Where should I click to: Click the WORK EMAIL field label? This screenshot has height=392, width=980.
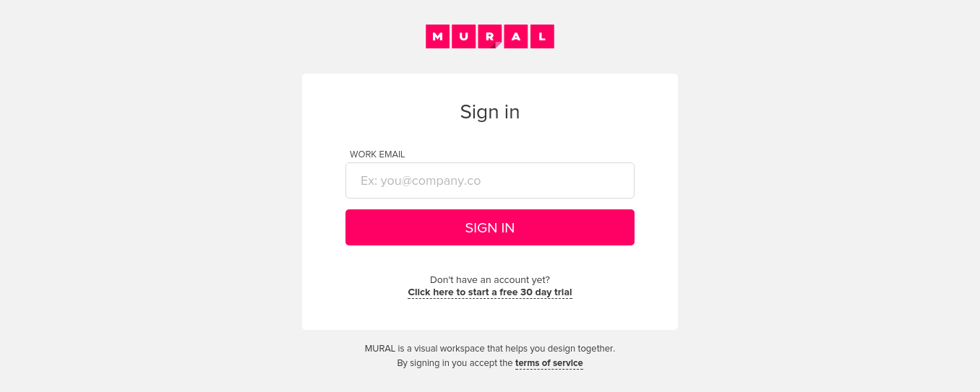[377, 154]
